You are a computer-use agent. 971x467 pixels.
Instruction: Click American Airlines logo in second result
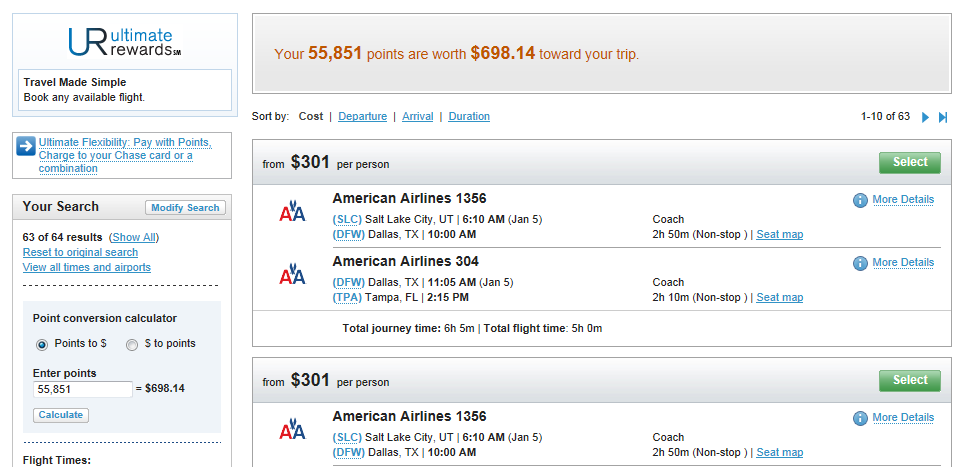click(292, 429)
